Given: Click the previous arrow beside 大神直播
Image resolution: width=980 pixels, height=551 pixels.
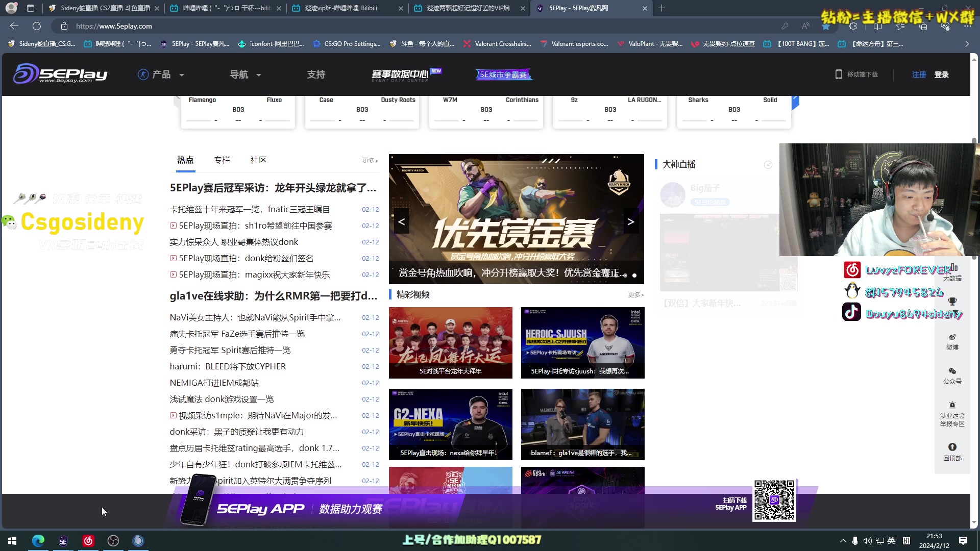Looking at the screenshot, I should 768,164.
